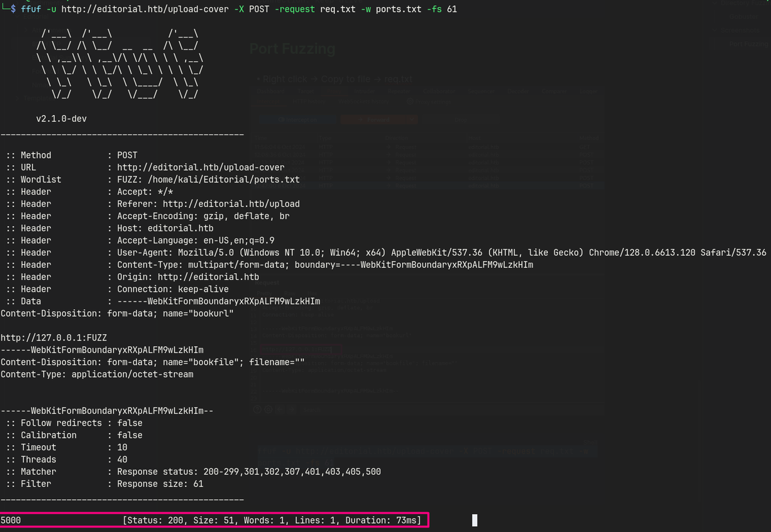Select the payload http://127.0.0.1:FUZZ
Viewport: 771px width, 532px height.
pos(53,339)
